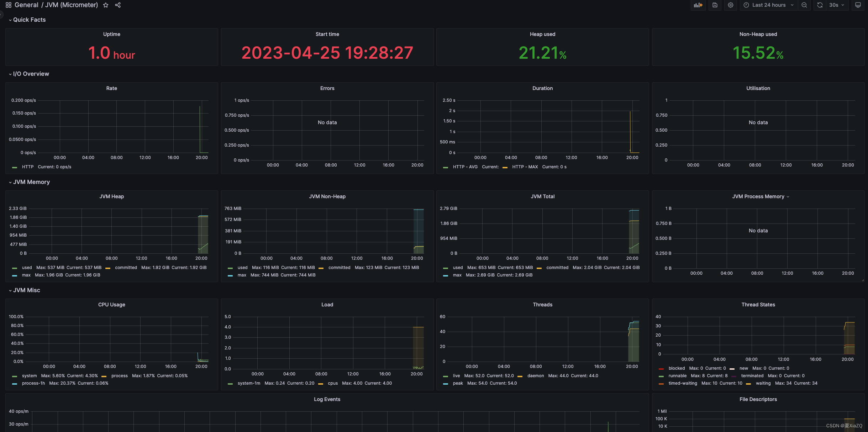This screenshot has width=868, height=432.
Task: Toggle system series in CPU Usage legend
Action: [x=29, y=376]
